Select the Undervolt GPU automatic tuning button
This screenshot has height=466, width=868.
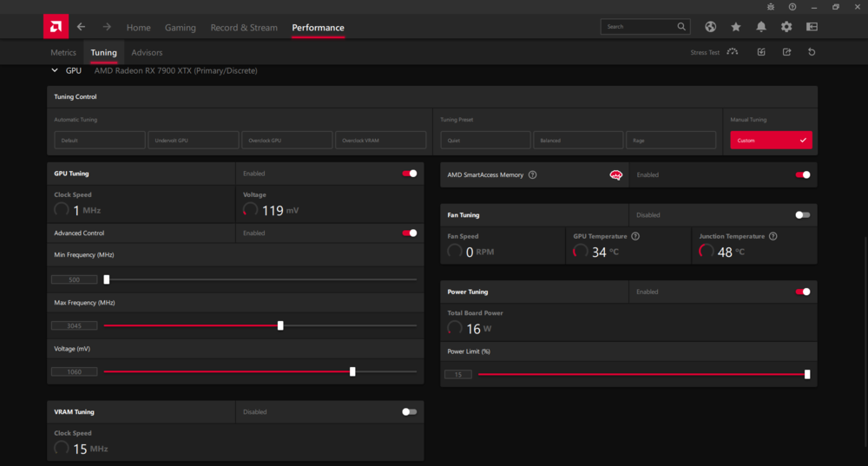point(193,140)
